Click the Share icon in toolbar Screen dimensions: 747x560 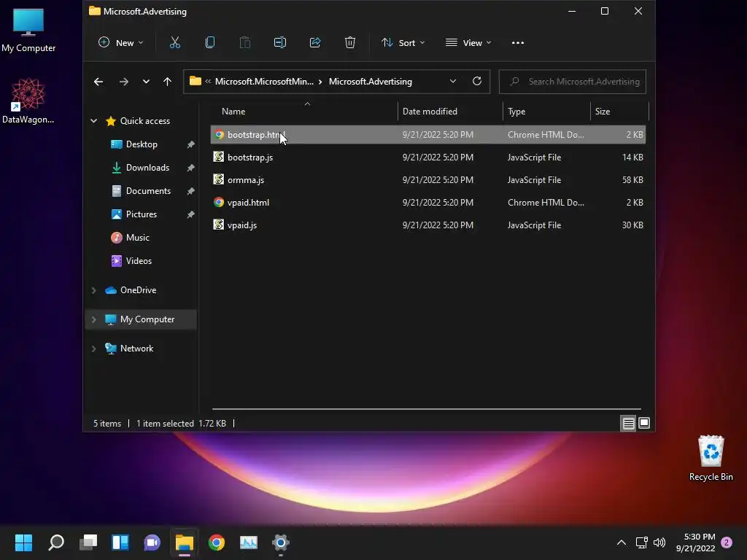pyautogui.click(x=315, y=43)
